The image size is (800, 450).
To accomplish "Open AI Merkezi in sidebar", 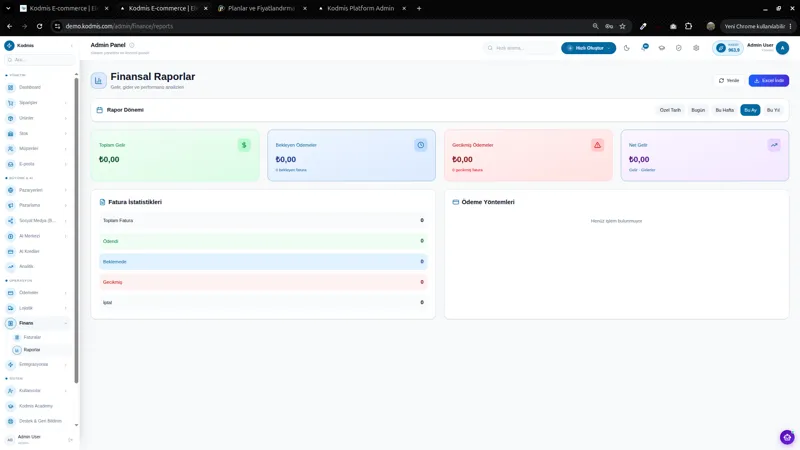I will coord(29,236).
